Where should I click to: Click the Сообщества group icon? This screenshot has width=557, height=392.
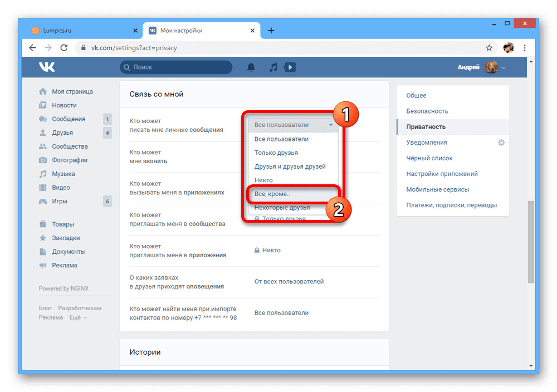coord(43,146)
